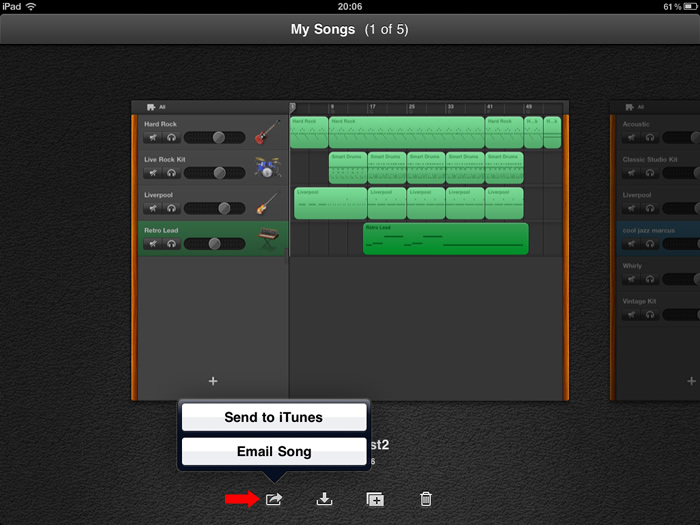Open the second song thumbnail
700x525 pixels.
click(655, 250)
